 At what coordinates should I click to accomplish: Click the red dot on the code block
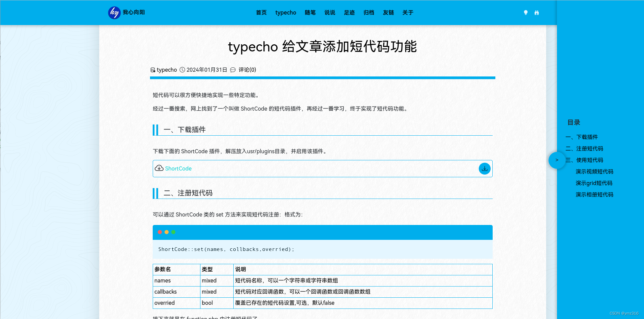tap(160, 232)
